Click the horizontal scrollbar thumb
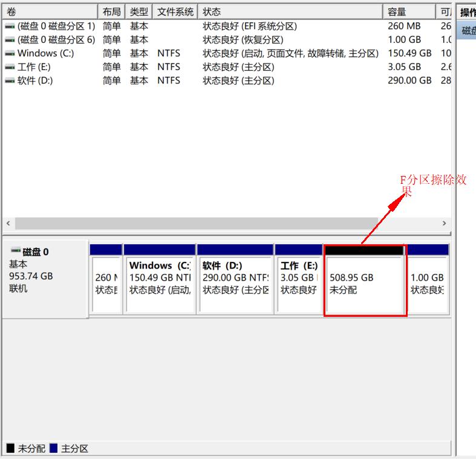 coord(197,223)
